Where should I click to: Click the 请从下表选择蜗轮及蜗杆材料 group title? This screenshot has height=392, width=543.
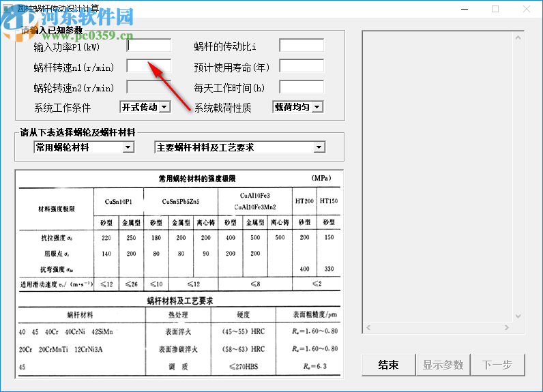coord(78,132)
